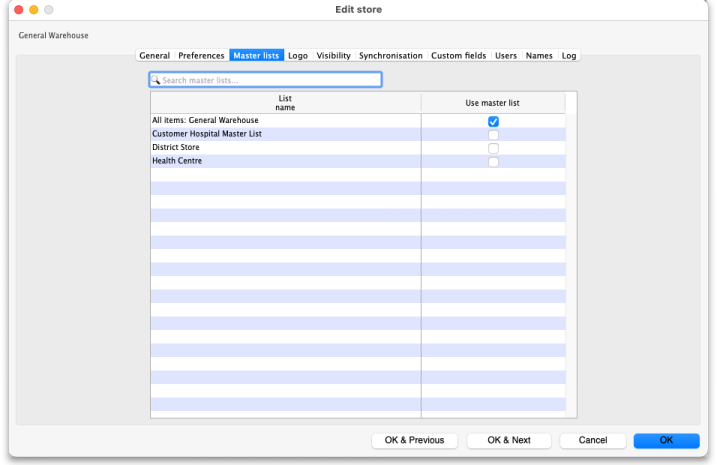The height and width of the screenshot is (465, 717).
Task: Uncheck All items: General Warehouse master list
Action: (493, 121)
